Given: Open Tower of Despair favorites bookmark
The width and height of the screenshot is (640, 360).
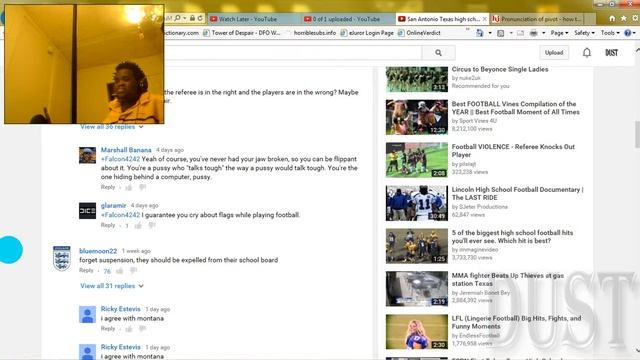Looking at the screenshot, I should point(242,33).
